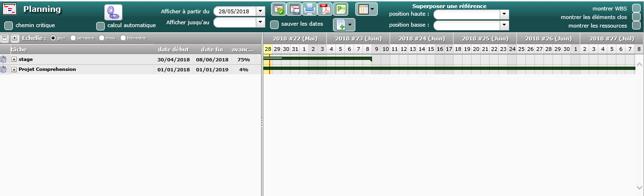Click the date début column header
The height and width of the screenshot is (196, 644).
(173, 49)
